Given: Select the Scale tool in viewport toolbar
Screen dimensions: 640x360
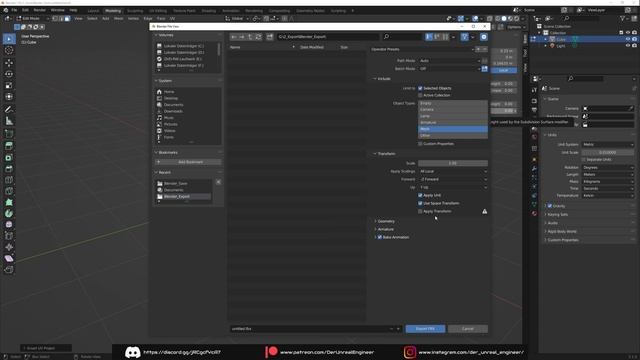Looking at the screenshot, I should [9, 85].
